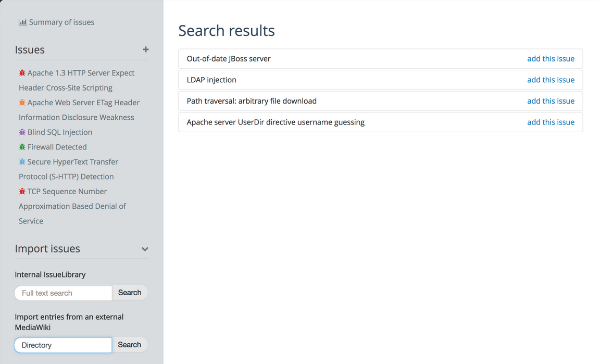Click the Internal IssueLibrary label

click(50, 274)
